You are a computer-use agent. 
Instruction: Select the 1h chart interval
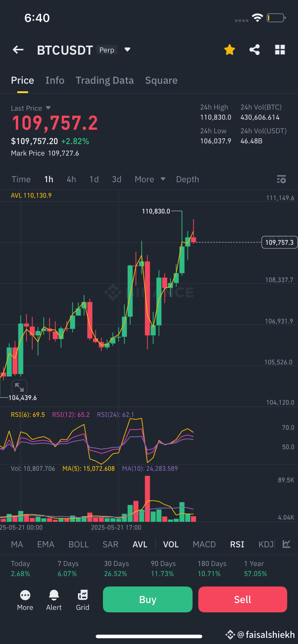point(49,179)
